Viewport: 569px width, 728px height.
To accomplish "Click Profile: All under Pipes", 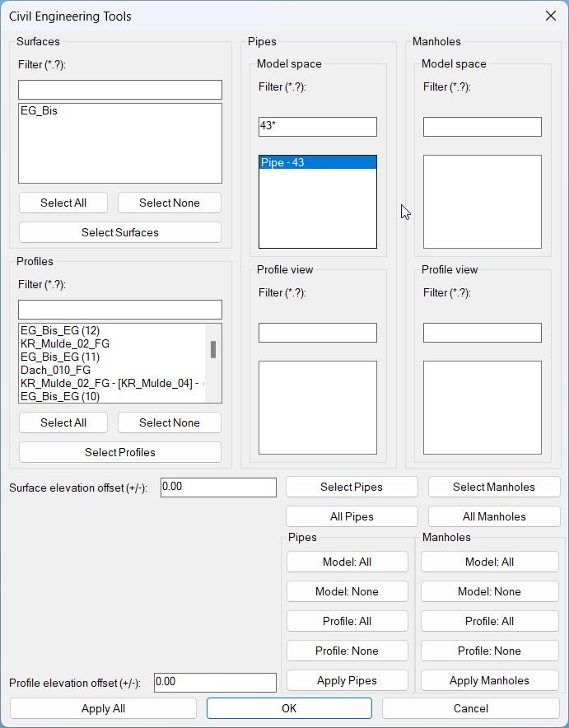I will [x=347, y=621].
